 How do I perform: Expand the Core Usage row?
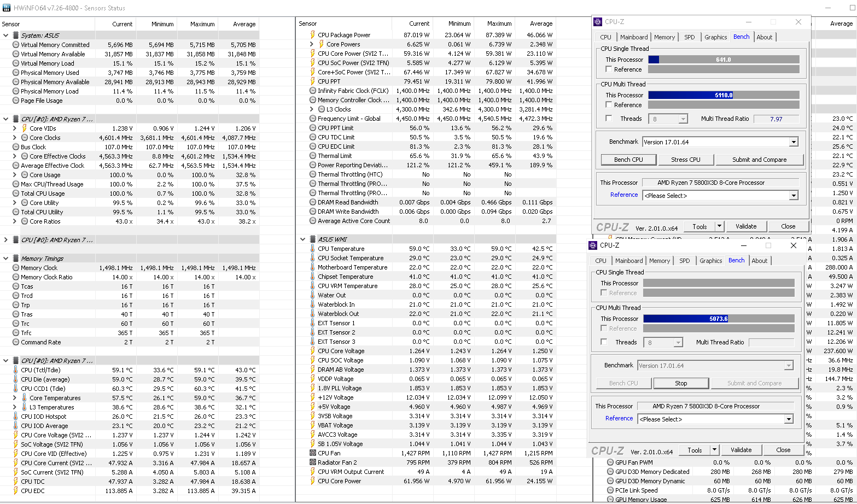[15, 175]
